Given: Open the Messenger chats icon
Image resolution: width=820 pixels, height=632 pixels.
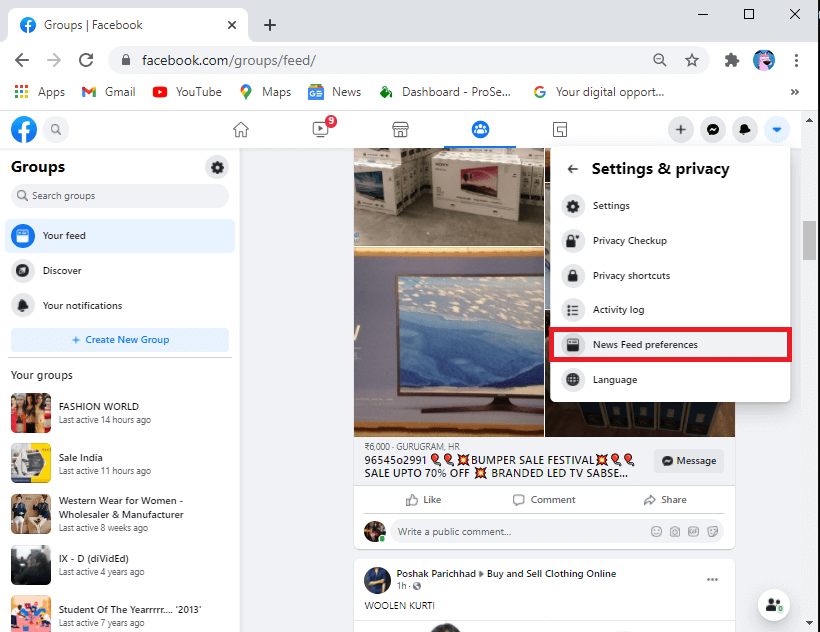Looking at the screenshot, I should pyautogui.click(x=713, y=129).
